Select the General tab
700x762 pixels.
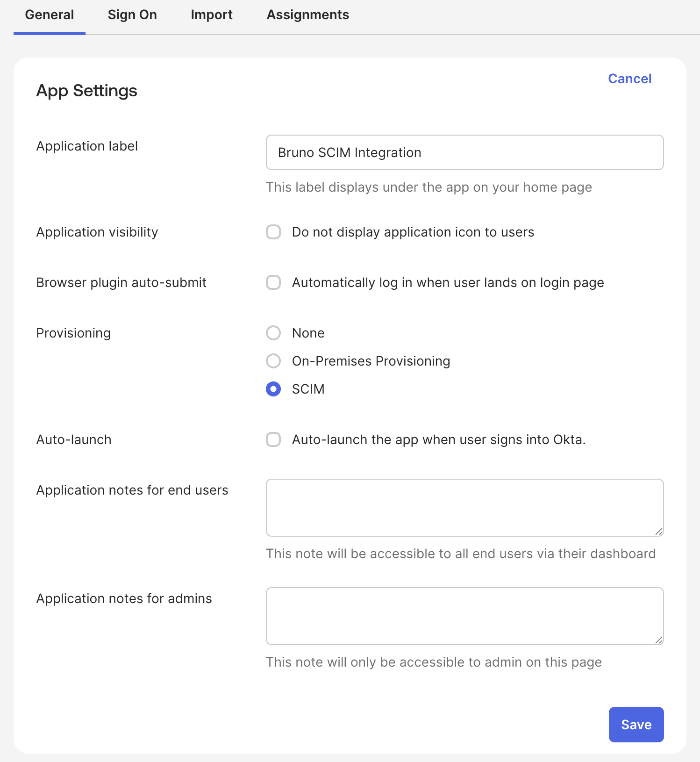pyautogui.click(x=50, y=15)
